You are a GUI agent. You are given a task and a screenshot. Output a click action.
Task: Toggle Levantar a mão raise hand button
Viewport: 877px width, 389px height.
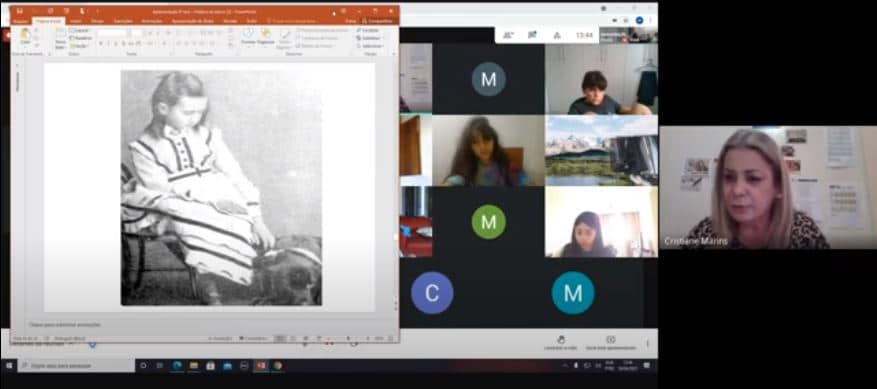560,343
